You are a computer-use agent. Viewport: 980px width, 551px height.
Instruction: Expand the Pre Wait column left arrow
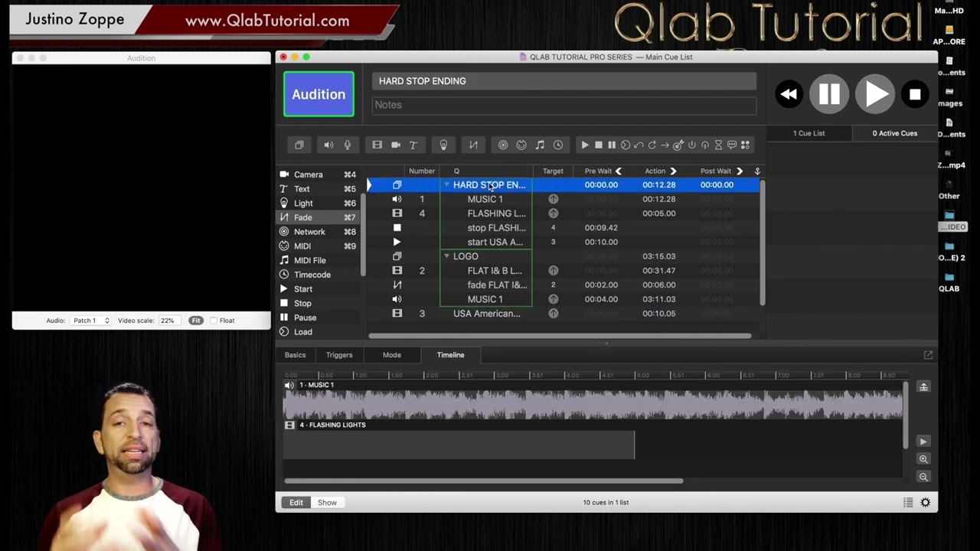coord(619,171)
